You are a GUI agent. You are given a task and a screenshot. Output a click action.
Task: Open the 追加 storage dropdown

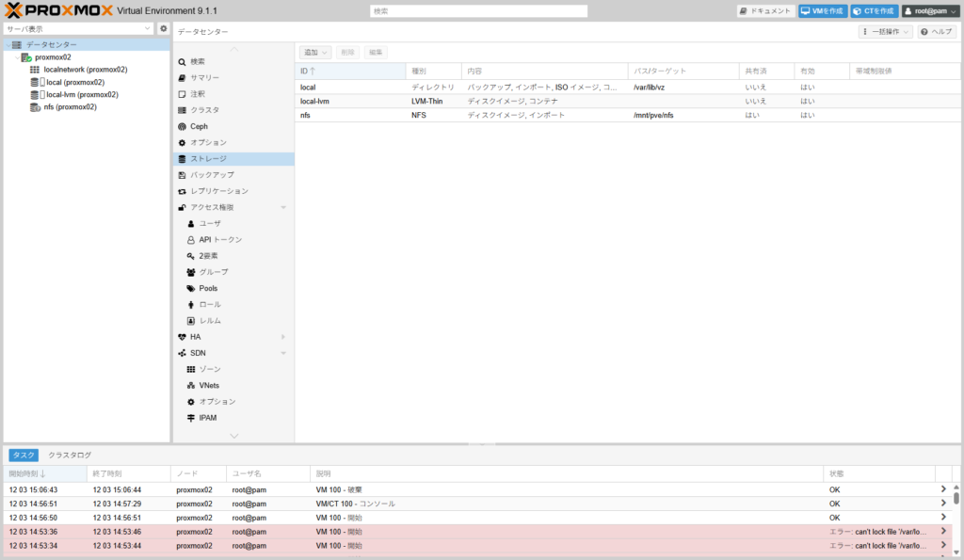pyautogui.click(x=315, y=52)
